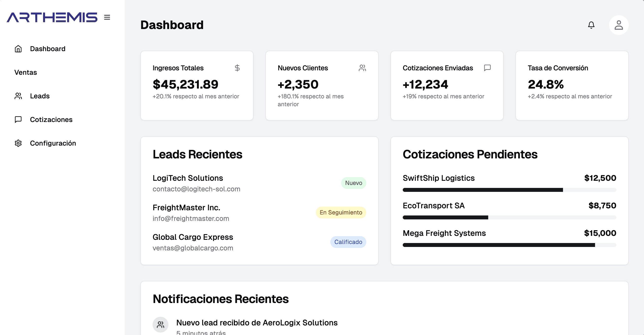
Task: Open the user profile avatar
Action: pyautogui.click(x=618, y=25)
